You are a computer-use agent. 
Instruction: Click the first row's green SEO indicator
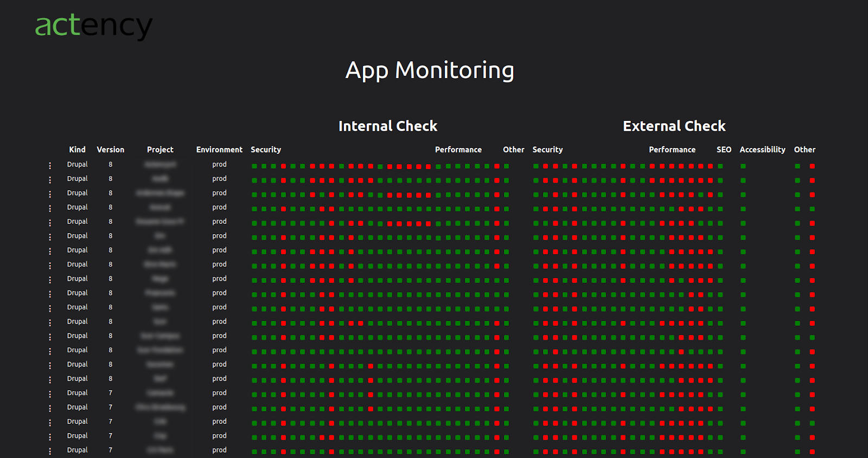pos(720,166)
